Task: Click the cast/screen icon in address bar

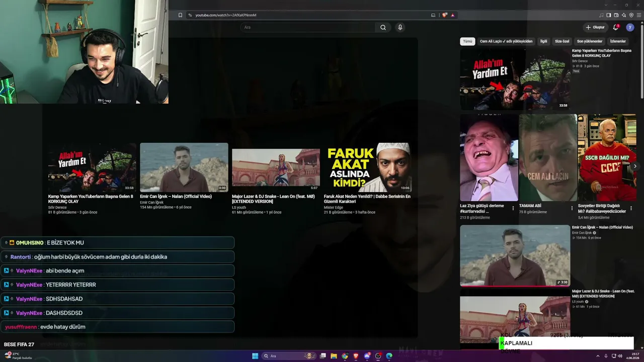Action: (433, 15)
